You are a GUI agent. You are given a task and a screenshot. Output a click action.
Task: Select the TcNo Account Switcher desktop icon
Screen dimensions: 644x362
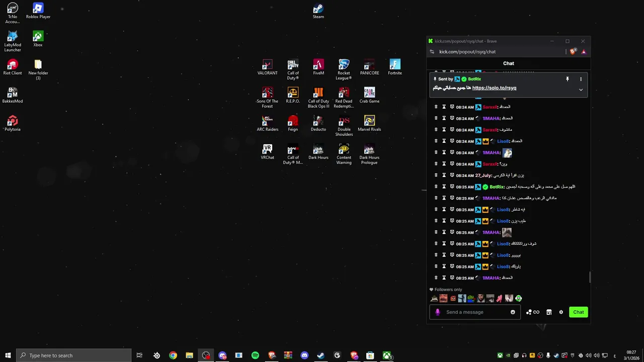[13, 14]
